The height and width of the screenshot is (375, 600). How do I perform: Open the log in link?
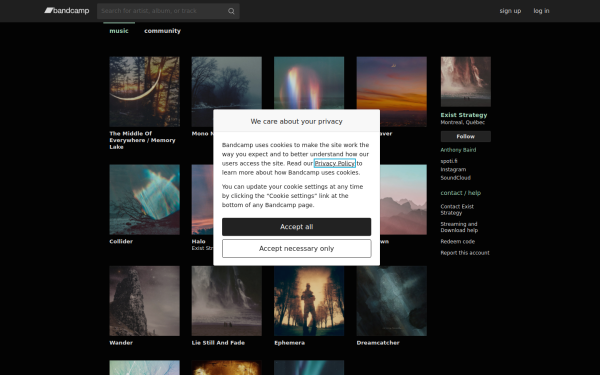[x=541, y=11]
